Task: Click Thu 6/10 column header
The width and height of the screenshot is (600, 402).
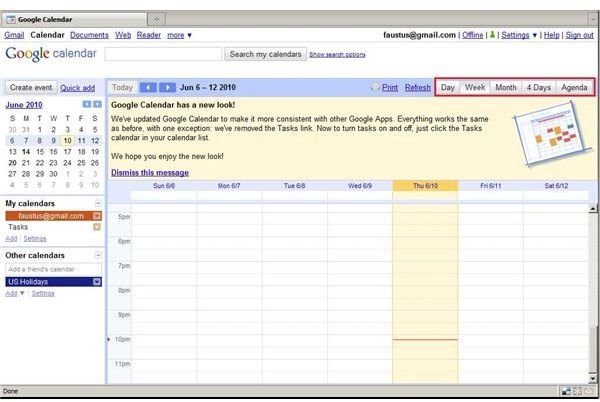Action: [x=425, y=186]
